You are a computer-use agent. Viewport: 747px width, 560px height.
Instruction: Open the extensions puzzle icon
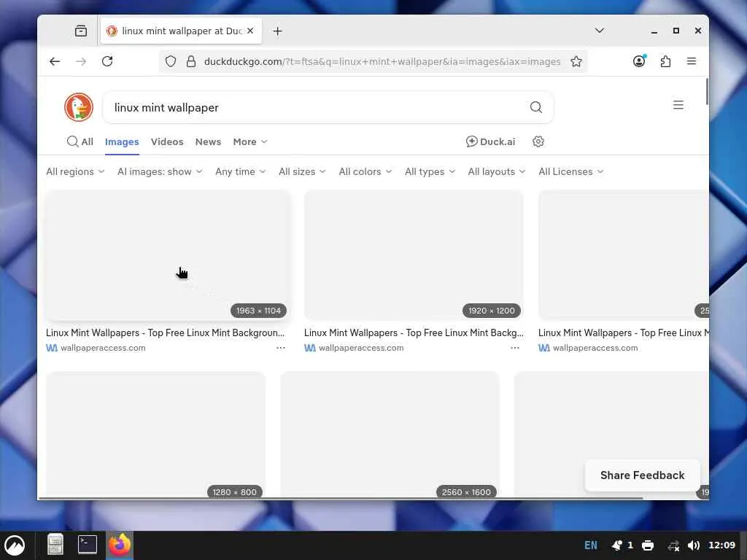(x=665, y=61)
